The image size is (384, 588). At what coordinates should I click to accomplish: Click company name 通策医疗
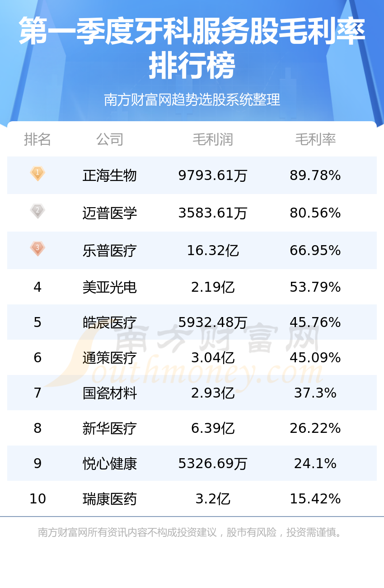pos(110,358)
